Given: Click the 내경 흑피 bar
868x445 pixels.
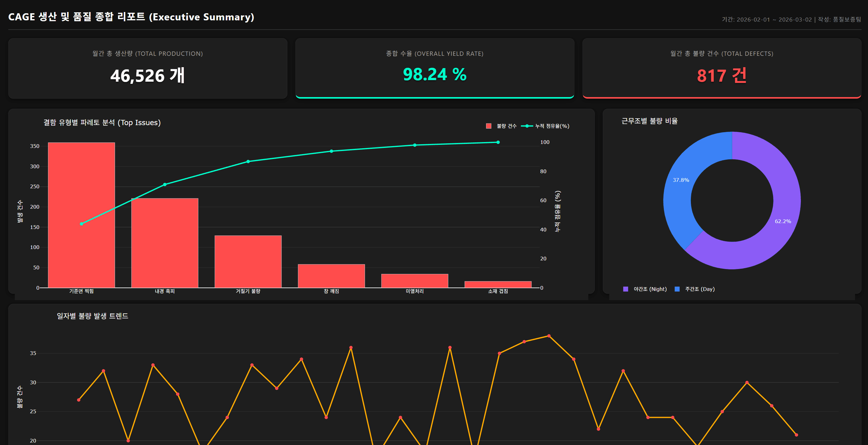Looking at the screenshot, I should tap(165, 243).
